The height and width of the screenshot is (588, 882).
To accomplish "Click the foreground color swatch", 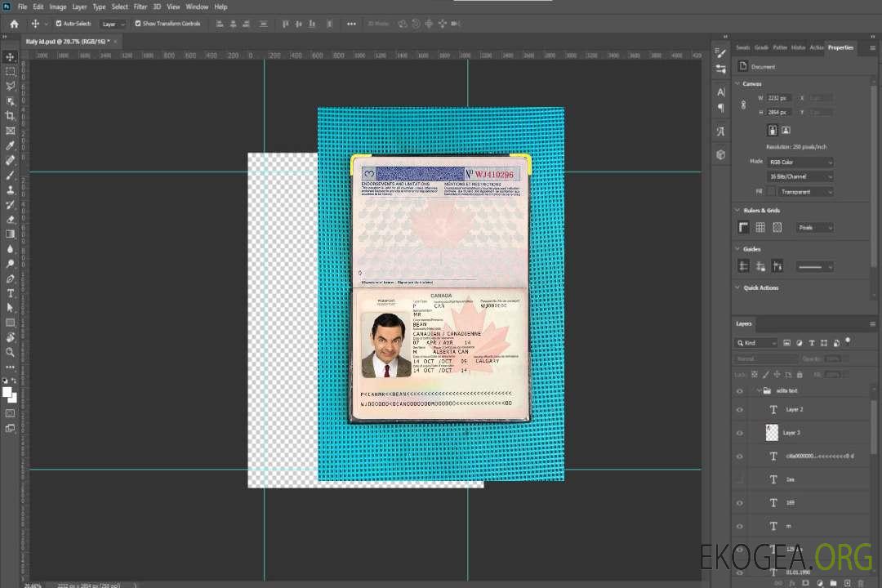I will pyautogui.click(x=7, y=393).
